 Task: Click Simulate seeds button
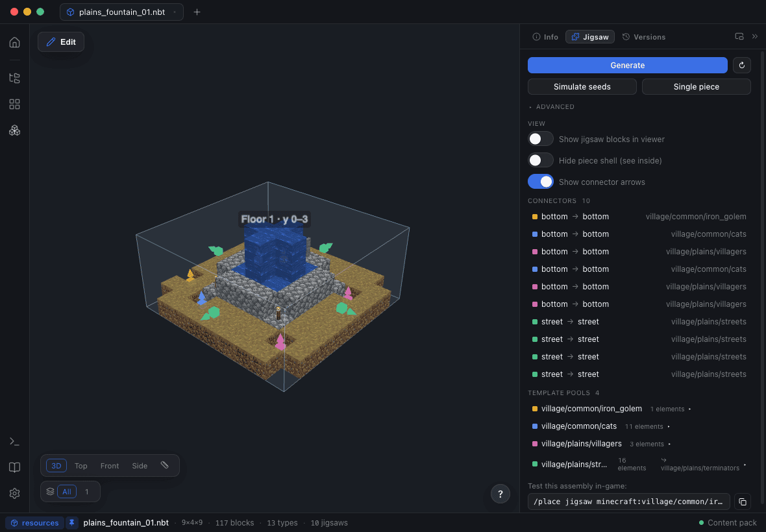click(582, 86)
